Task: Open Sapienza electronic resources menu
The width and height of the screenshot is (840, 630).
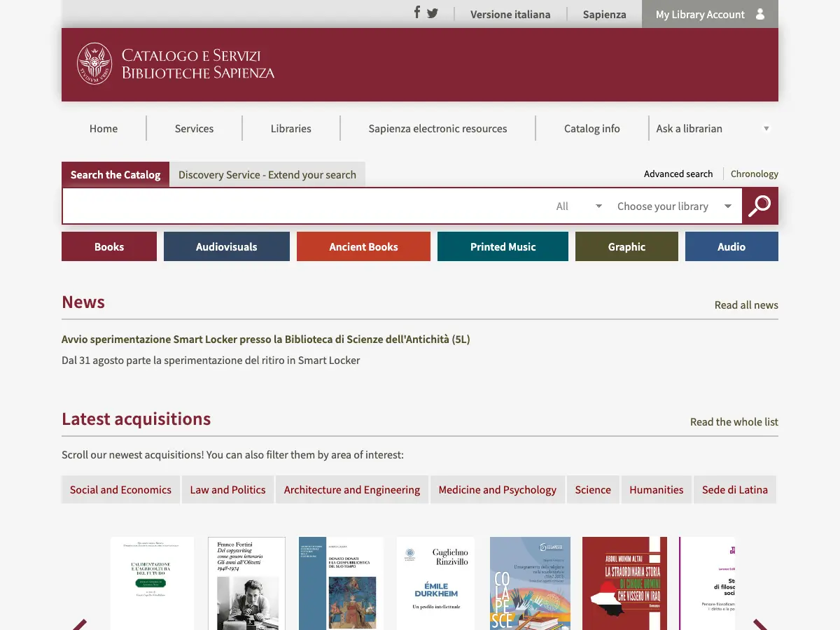Action: [438, 129]
